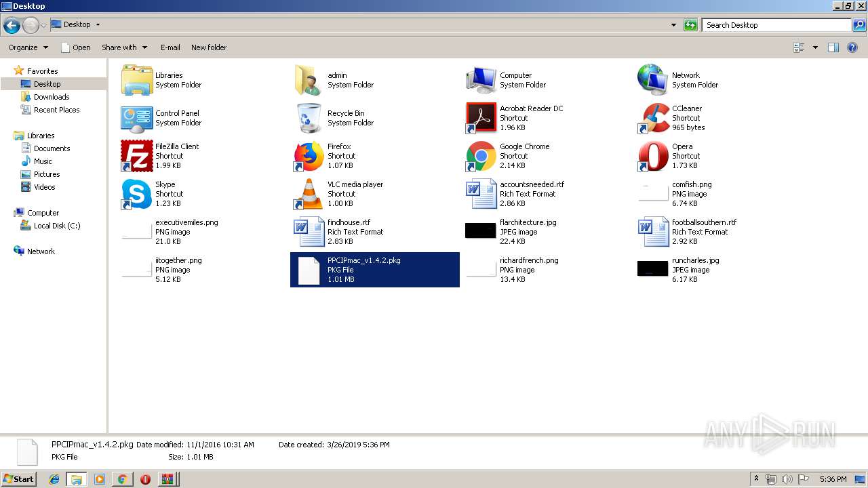Select Favorites in navigation pane

42,71
